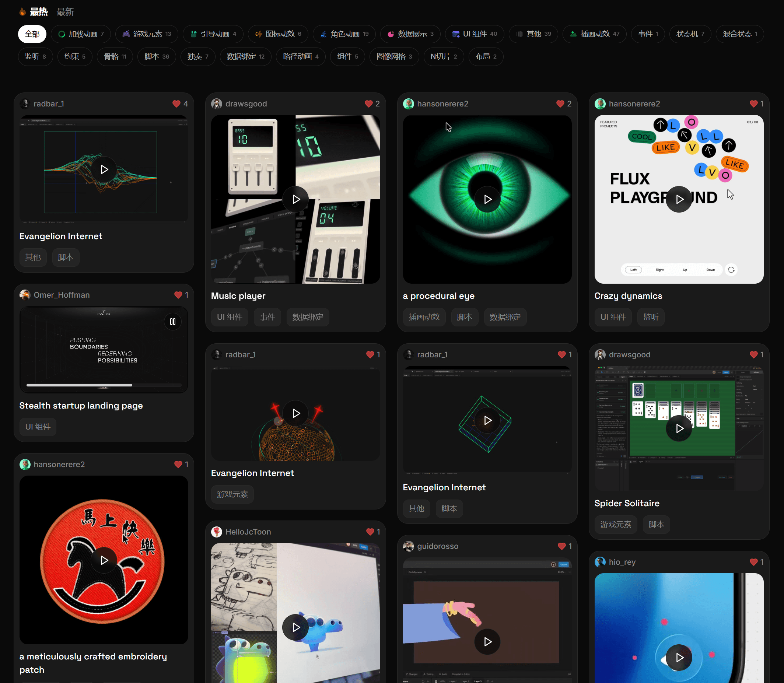Play the embroidery patch horse animation
The image size is (784, 683).
104,560
